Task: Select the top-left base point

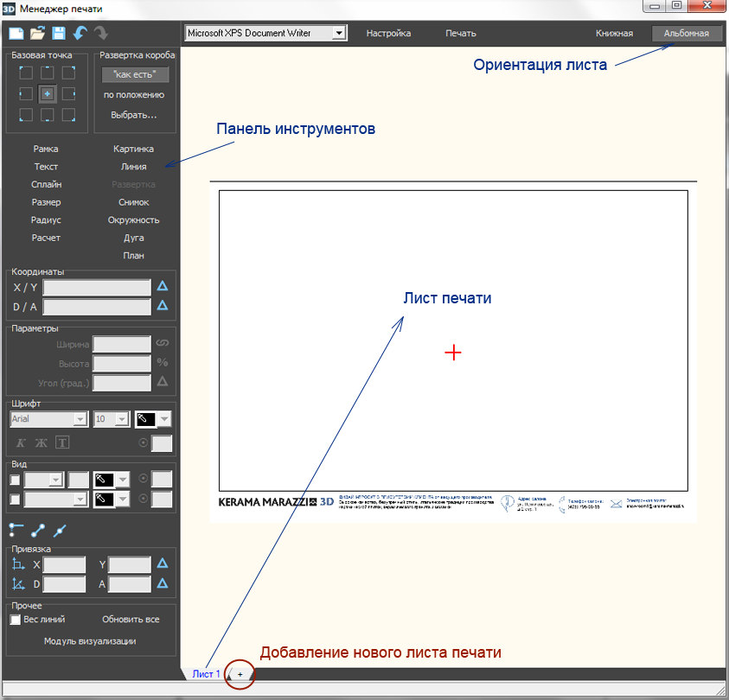Action: click(26, 73)
